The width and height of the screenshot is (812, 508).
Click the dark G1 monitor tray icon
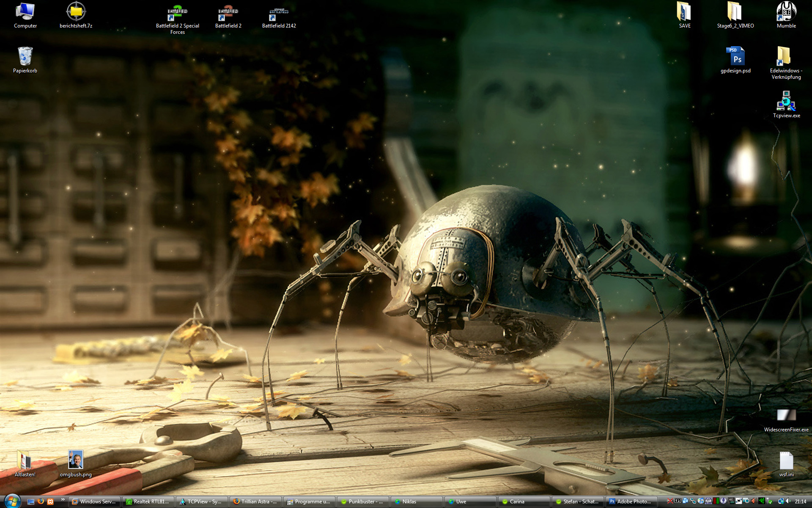pos(731,501)
